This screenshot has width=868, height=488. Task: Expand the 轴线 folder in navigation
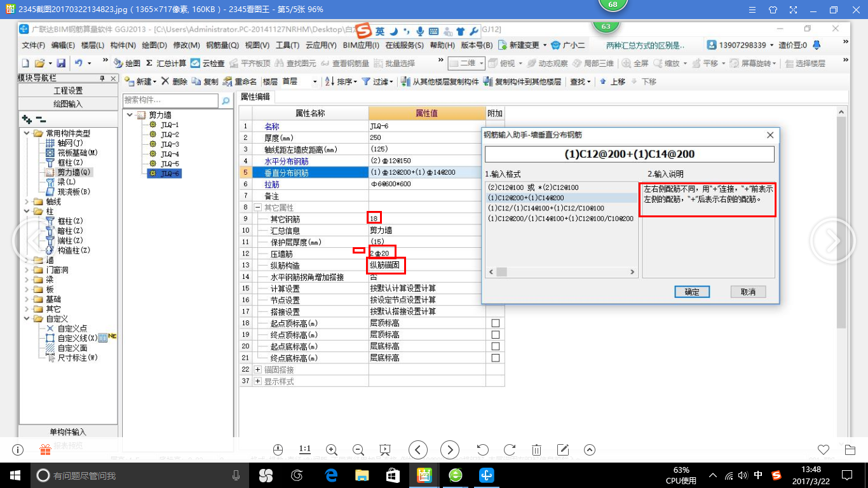pos(27,201)
